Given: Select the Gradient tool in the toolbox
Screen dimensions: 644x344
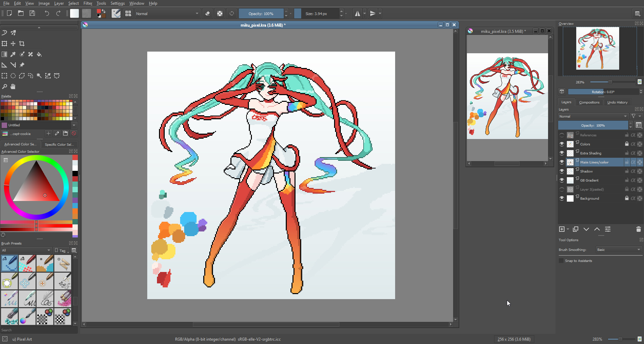Looking at the screenshot, I should (x=4, y=54).
